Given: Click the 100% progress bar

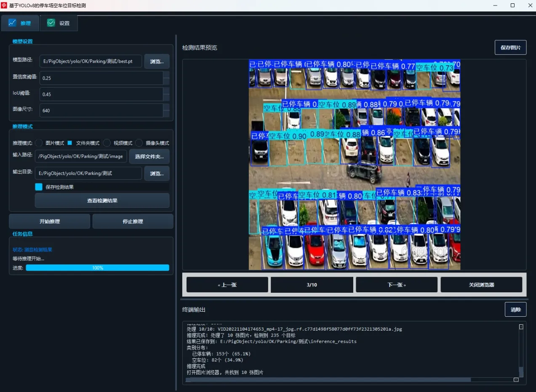Looking at the screenshot, I should 97,268.
